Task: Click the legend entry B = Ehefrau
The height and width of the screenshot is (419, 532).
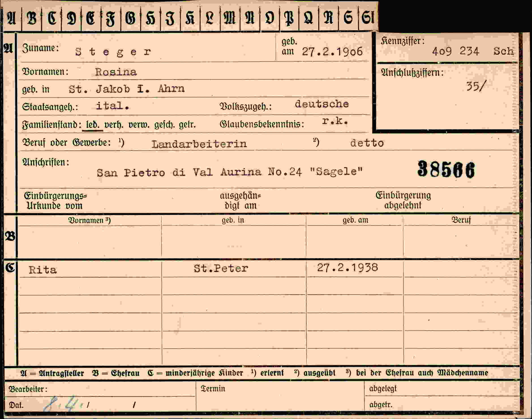Action: point(116,373)
